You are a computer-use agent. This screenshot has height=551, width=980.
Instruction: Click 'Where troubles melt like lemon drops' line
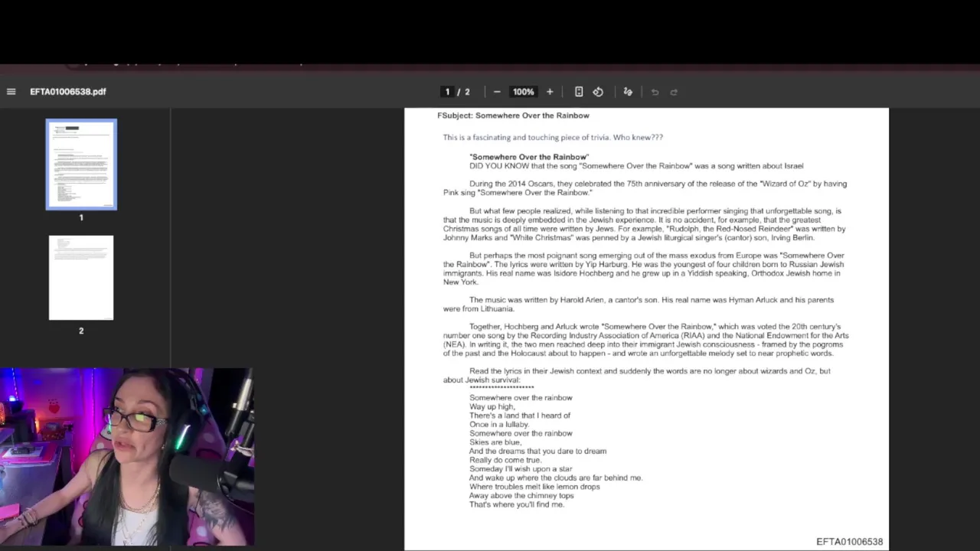534,487
